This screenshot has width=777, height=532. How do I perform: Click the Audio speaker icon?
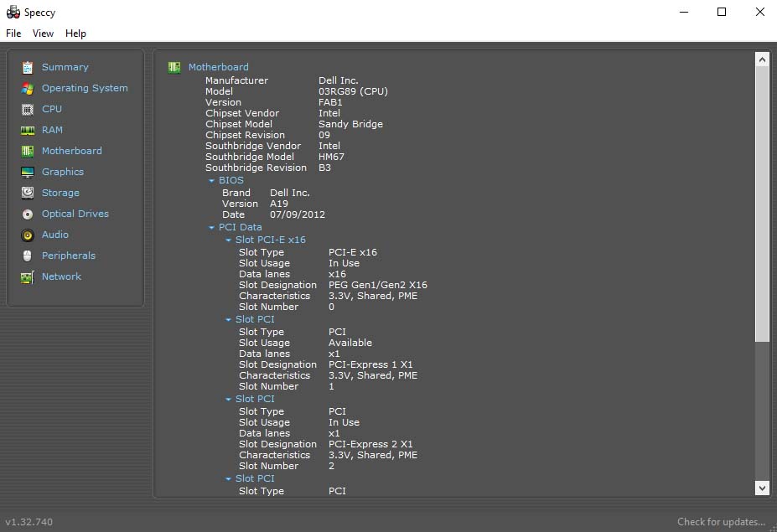(x=28, y=235)
